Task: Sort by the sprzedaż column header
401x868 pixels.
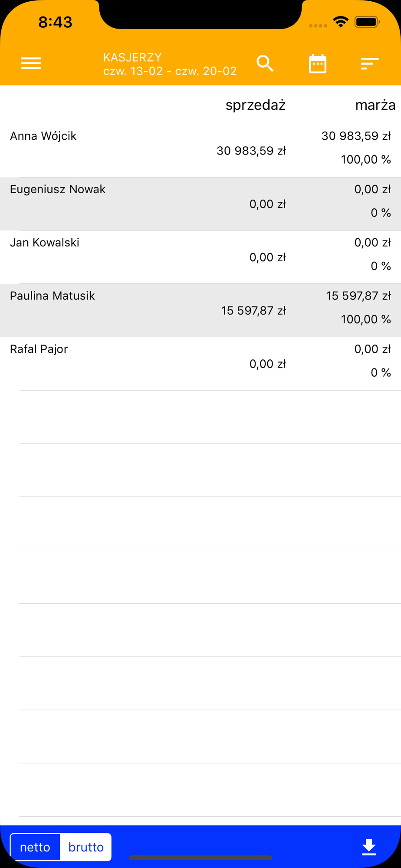Action: (255, 105)
